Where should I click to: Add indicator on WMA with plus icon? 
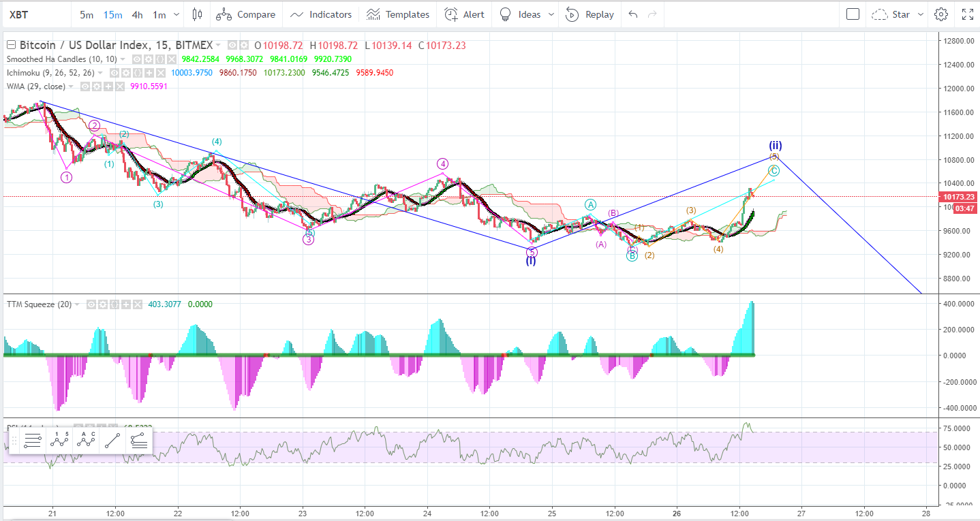point(108,86)
